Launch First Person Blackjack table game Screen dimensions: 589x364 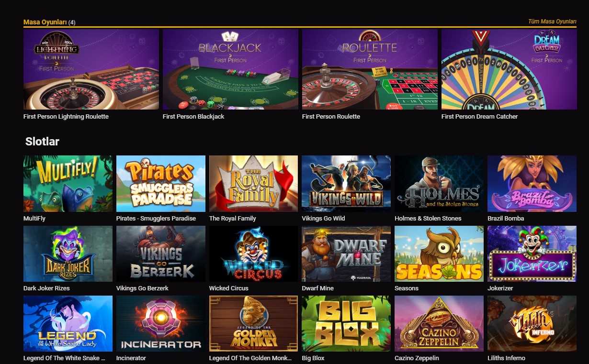click(230, 69)
